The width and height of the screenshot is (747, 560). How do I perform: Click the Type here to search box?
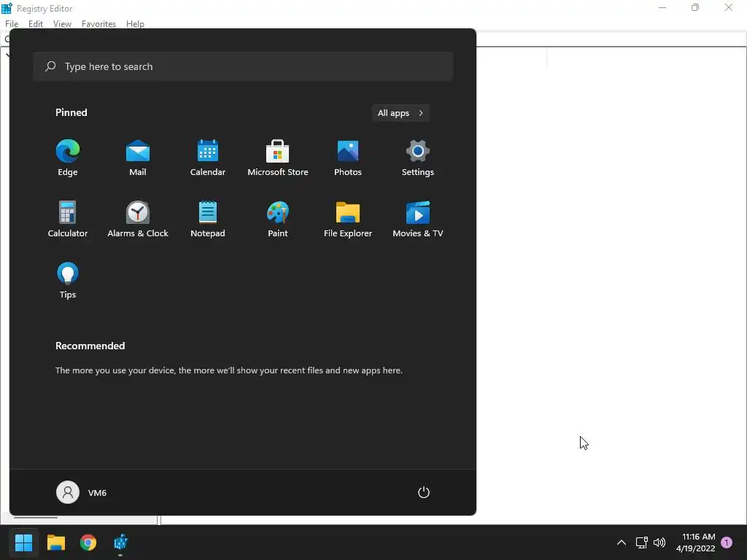[x=243, y=66]
